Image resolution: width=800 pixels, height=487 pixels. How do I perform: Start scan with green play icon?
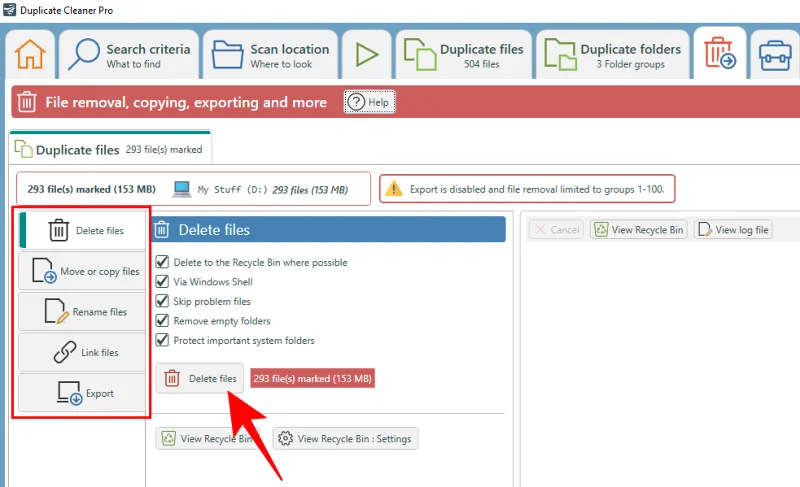point(366,54)
